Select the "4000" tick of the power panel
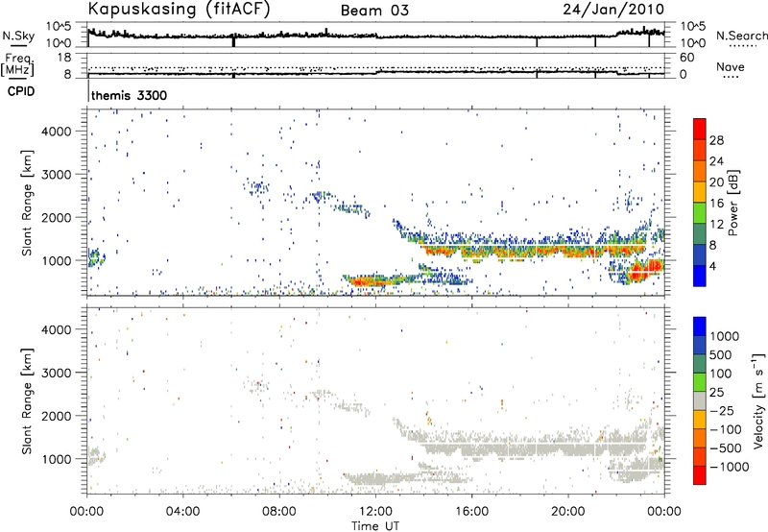The image size is (768, 532). pyautogui.click(x=57, y=132)
